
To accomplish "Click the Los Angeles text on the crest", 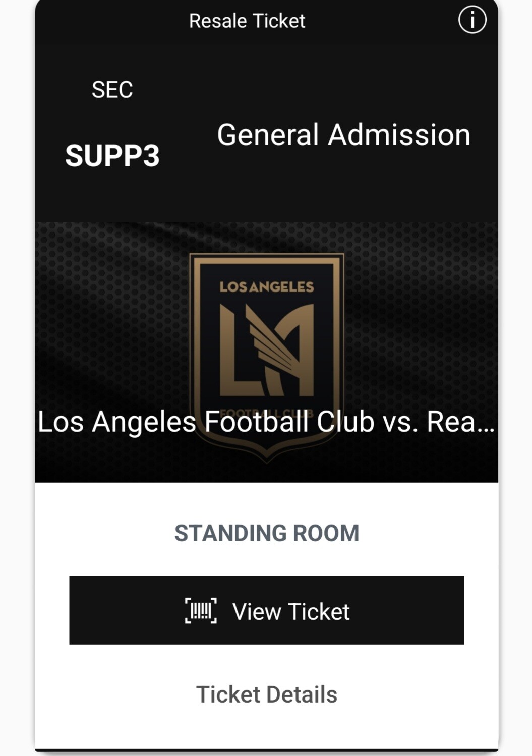I will 267,287.
